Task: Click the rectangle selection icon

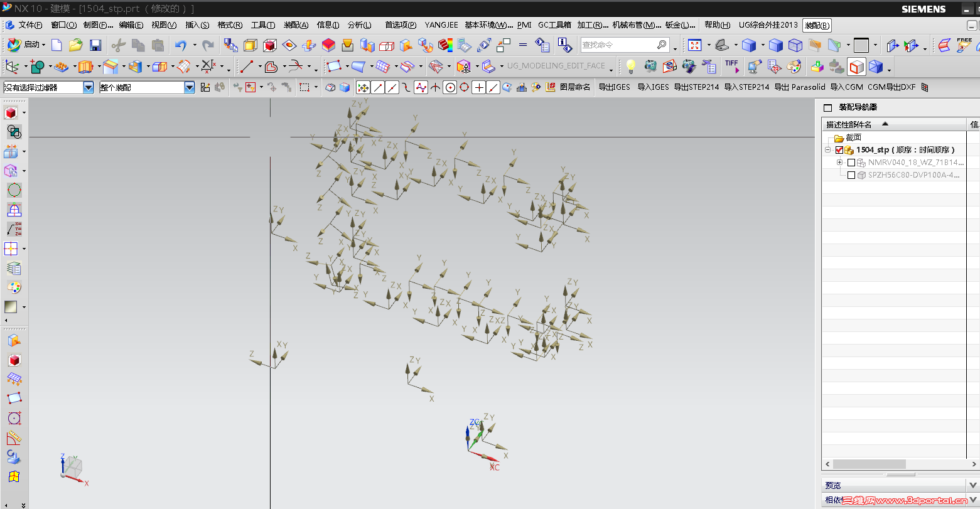Action: (x=304, y=87)
